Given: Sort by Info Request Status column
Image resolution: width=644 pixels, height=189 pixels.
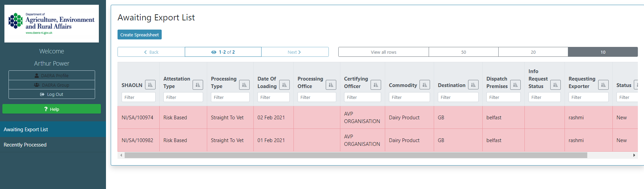Looking at the screenshot, I should coord(555,85).
